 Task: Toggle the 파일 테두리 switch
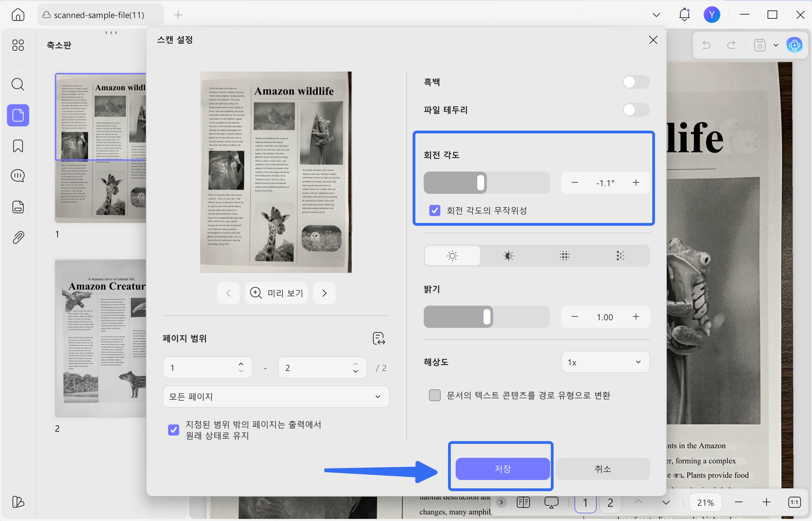(636, 110)
